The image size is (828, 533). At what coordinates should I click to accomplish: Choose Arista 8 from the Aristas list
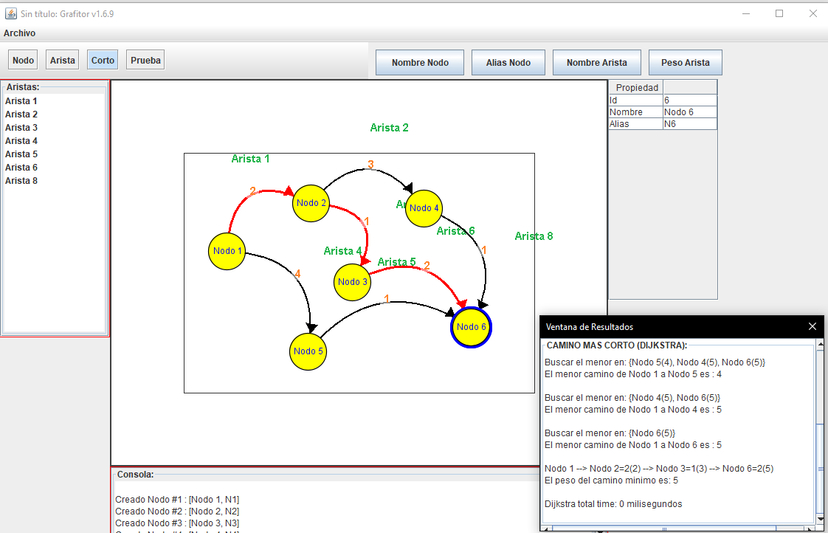(21, 181)
